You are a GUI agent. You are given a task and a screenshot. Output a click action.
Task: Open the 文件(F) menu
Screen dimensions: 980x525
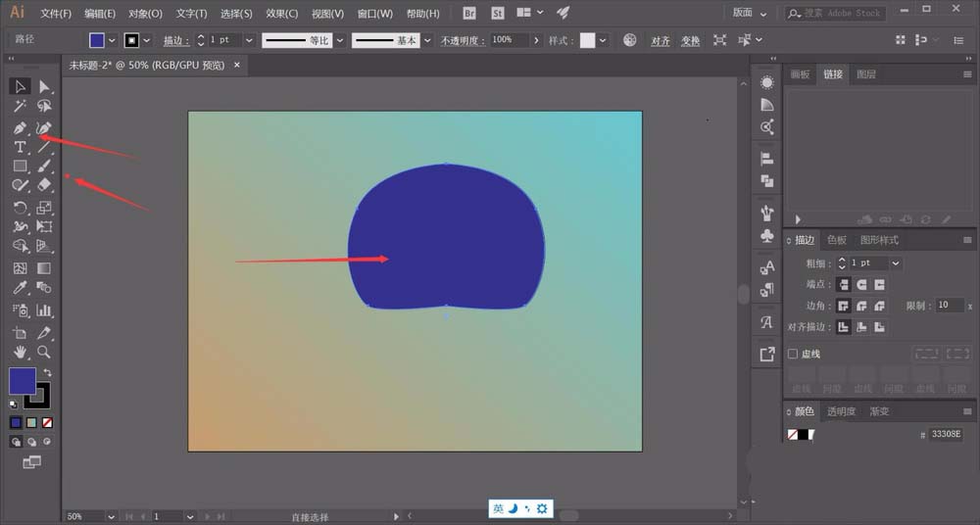(56, 13)
